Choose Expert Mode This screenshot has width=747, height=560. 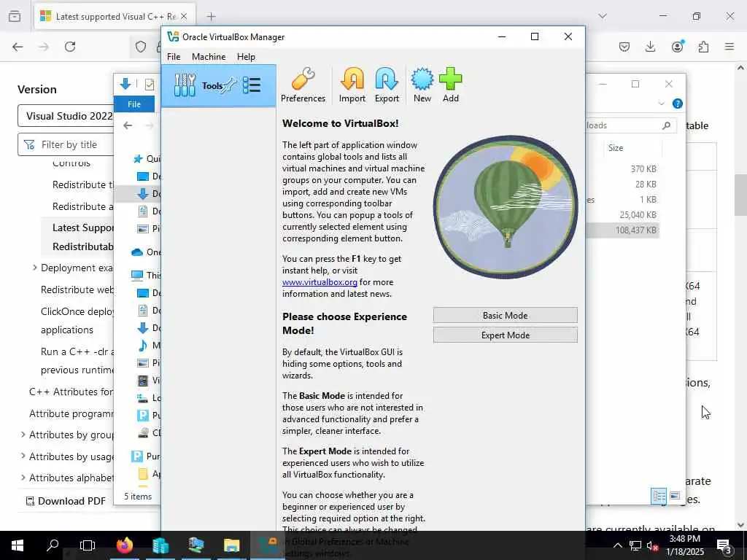pos(505,335)
